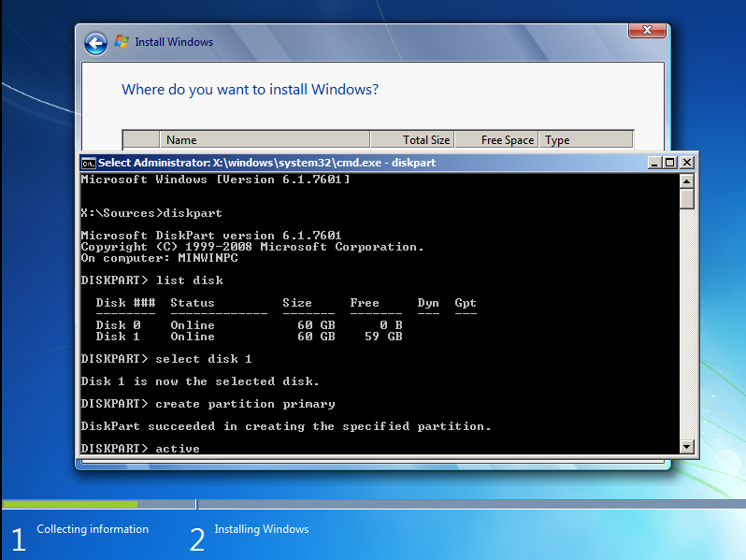Close the diskpart command prompt window
The height and width of the screenshot is (560, 746).
pyautogui.click(x=686, y=163)
